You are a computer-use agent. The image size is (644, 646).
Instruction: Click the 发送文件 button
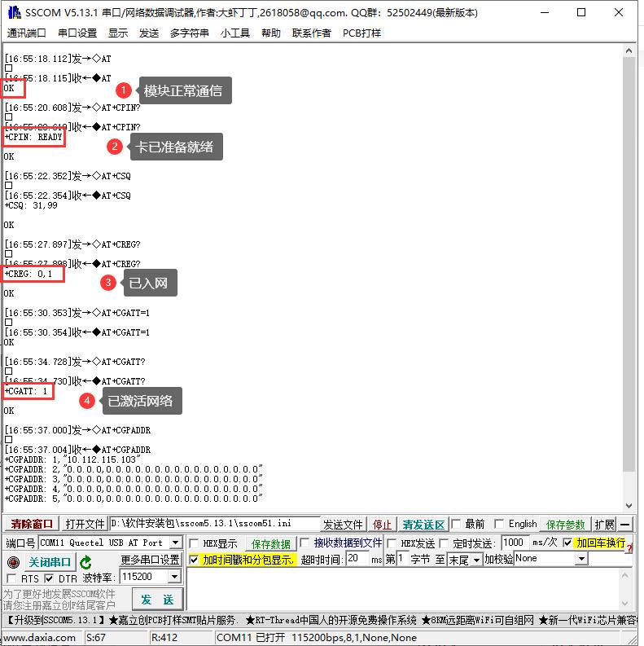tap(343, 525)
